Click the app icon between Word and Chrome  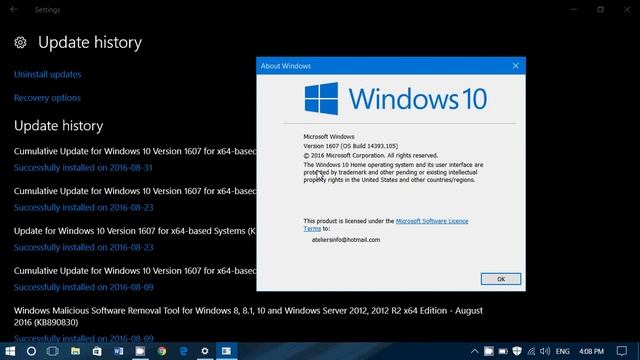point(140,351)
